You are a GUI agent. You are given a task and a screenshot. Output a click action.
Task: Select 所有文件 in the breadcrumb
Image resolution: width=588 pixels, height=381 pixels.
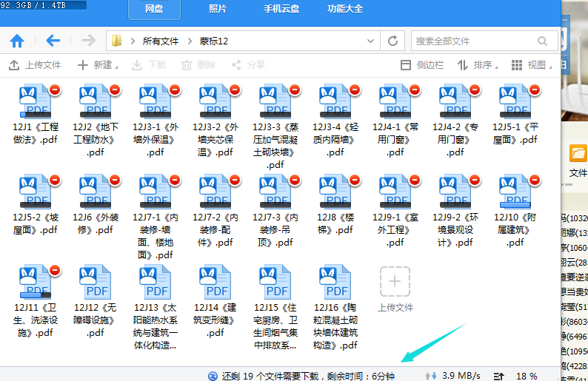tap(161, 41)
